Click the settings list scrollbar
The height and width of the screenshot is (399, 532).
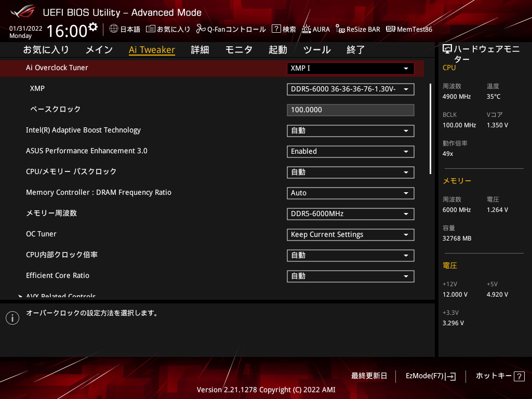coord(430,129)
